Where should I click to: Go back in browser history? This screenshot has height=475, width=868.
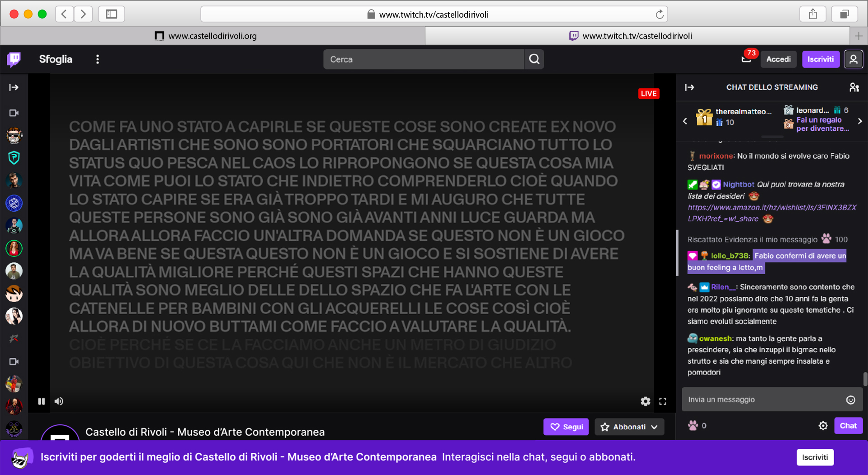point(65,14)
